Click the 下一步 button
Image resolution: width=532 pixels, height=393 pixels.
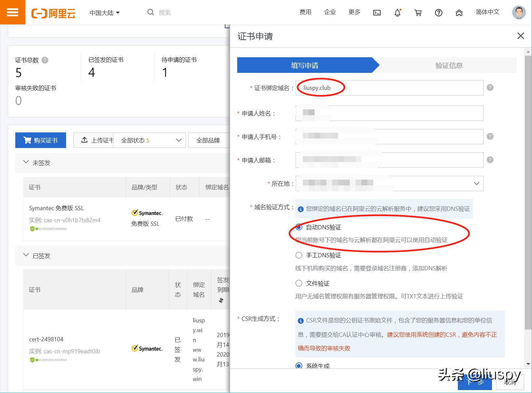pos(475,383)
